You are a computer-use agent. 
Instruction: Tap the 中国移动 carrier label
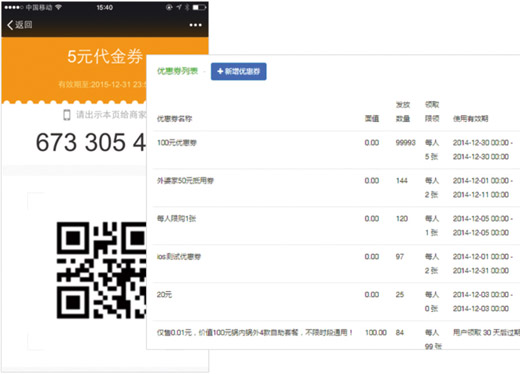point(39,7)
